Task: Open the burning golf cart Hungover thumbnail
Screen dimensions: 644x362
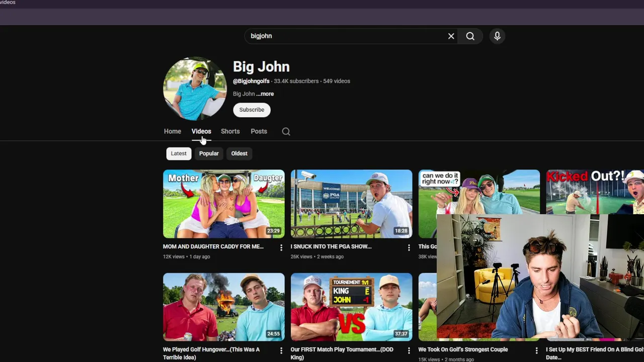Action: click(x=223, y=307)
